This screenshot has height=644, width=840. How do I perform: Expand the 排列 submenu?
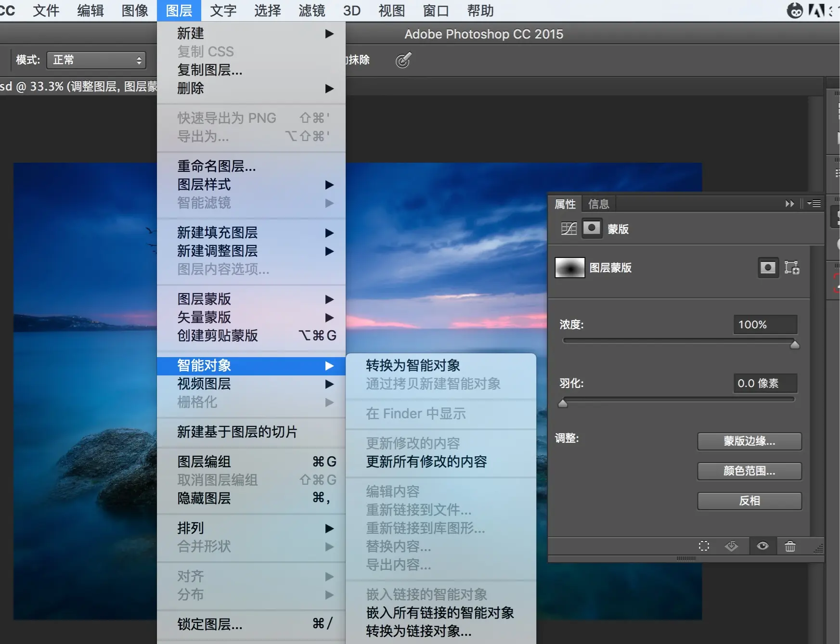(x=251, y=528)
